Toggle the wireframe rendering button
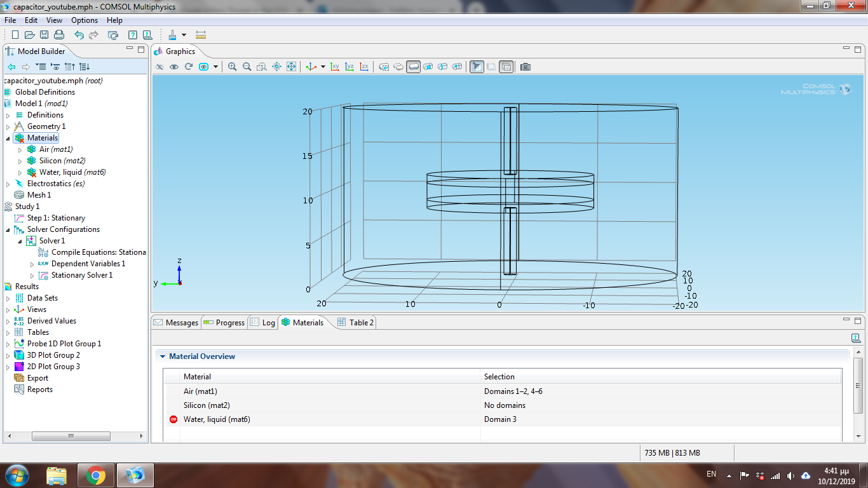This screenshot has height=488, width=868. tap(506, 67)
